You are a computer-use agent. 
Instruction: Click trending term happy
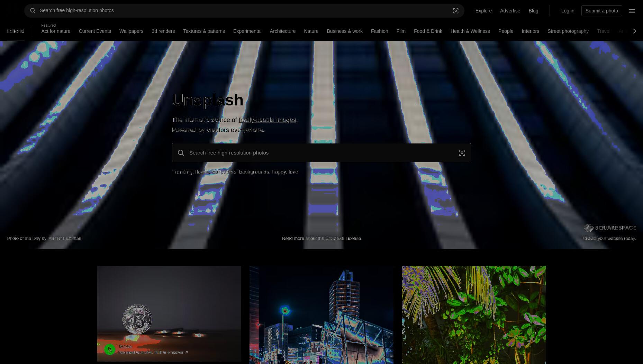tap(279, 172)
